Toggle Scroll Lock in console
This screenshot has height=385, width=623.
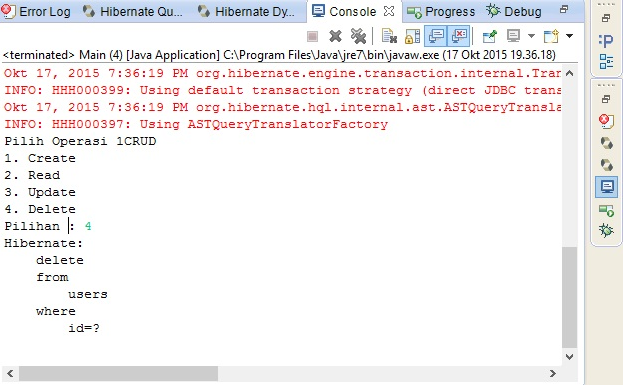pyautogui.click(x=412, y=37)
